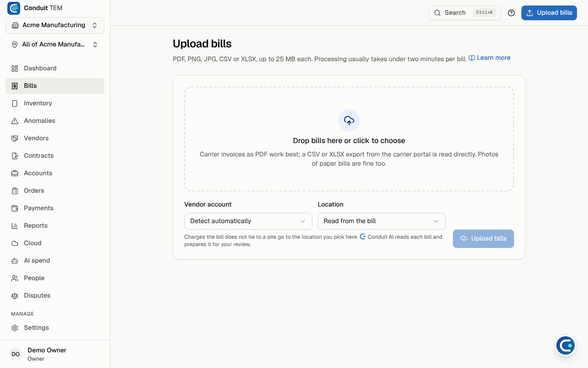Click the Conduit TEM logo icon
This screenshot has width=588, height=368.
(14, 8)
